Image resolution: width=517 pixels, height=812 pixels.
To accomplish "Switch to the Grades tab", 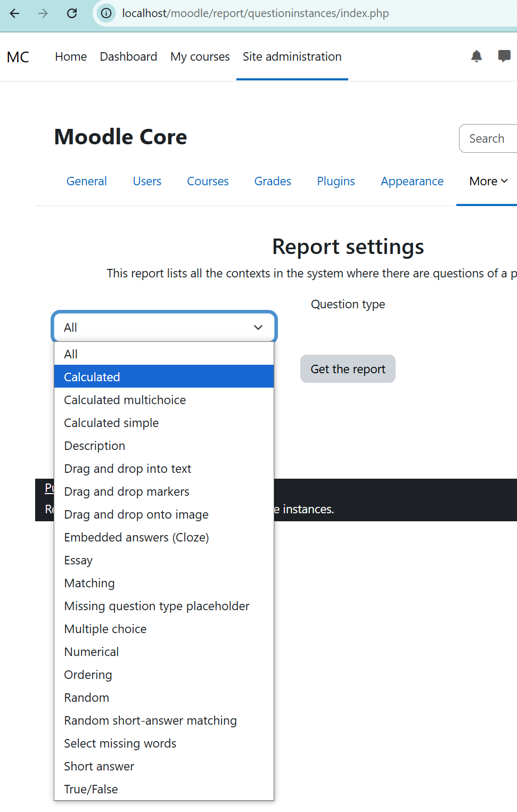I will click(273, 181).
